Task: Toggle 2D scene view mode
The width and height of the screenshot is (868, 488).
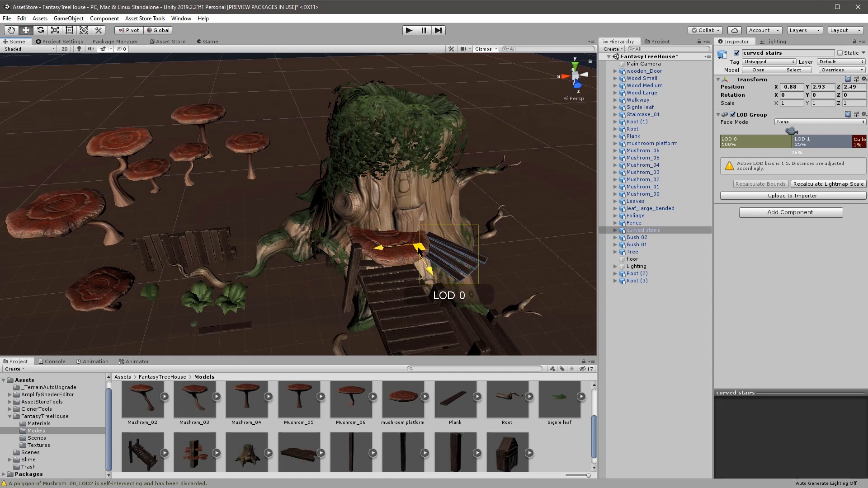Action: coord(65,49)
